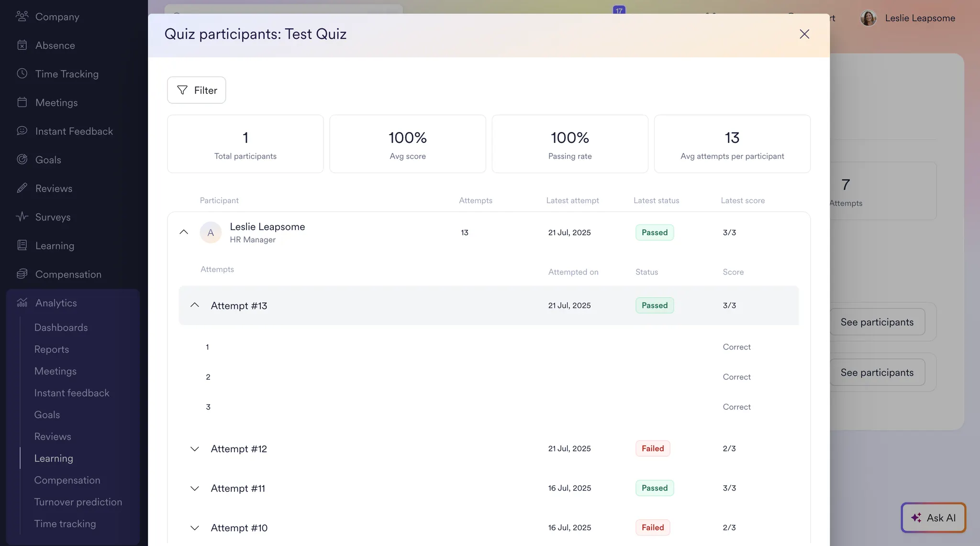Screen dimensions: 980x546
Task: Click the Instant Feedback chat bubble icon
Action: point(22,131)
